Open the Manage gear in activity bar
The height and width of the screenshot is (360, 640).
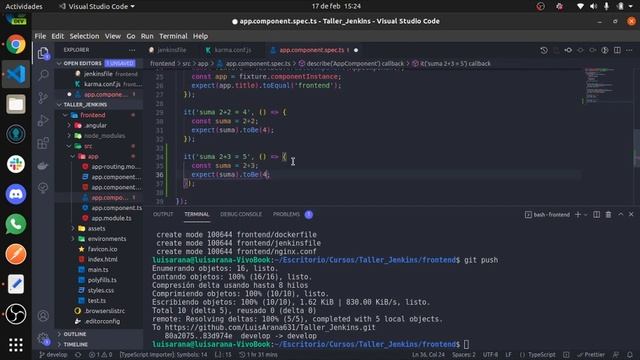coord(43,338)
